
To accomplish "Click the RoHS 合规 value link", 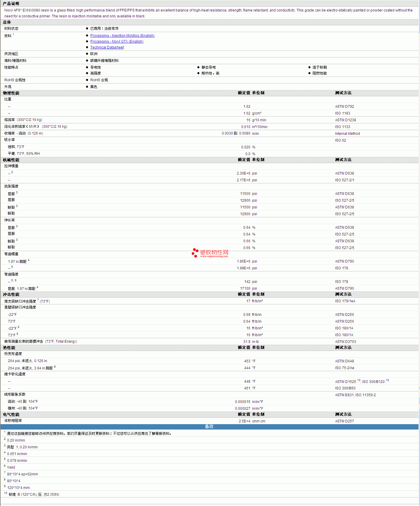I will 99,80.
